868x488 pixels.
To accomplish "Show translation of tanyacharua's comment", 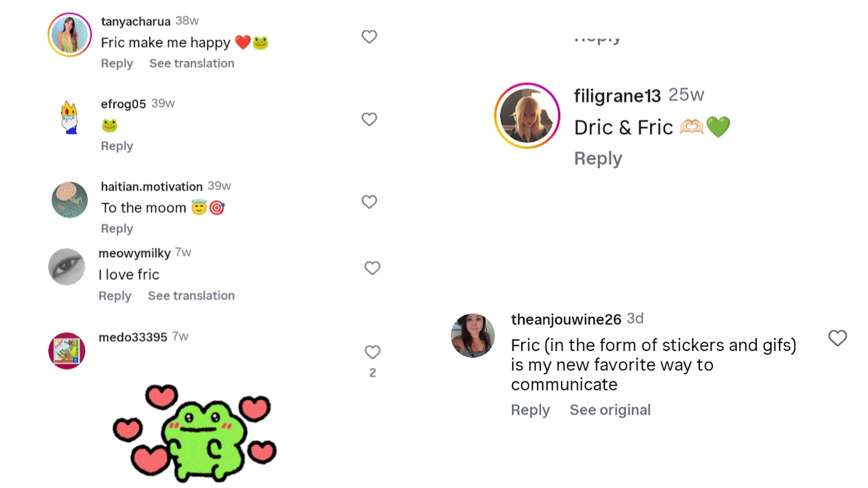I will point(192,63).
